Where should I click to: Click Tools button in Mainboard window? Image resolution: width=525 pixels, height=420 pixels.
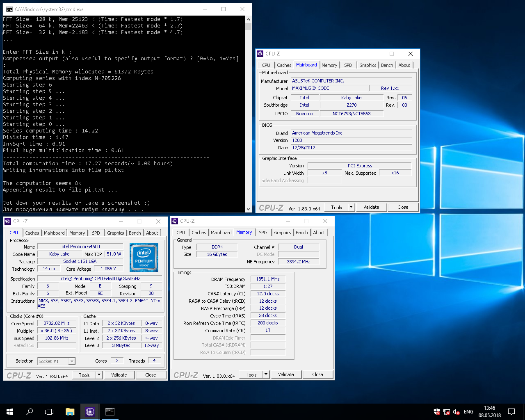point(337,207)
